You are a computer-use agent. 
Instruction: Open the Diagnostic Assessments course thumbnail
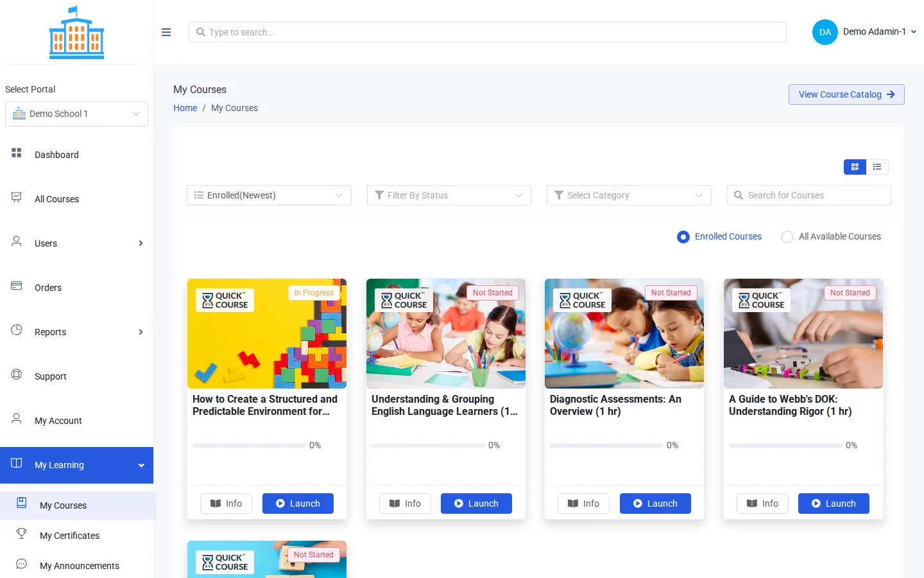coord(624,333)
